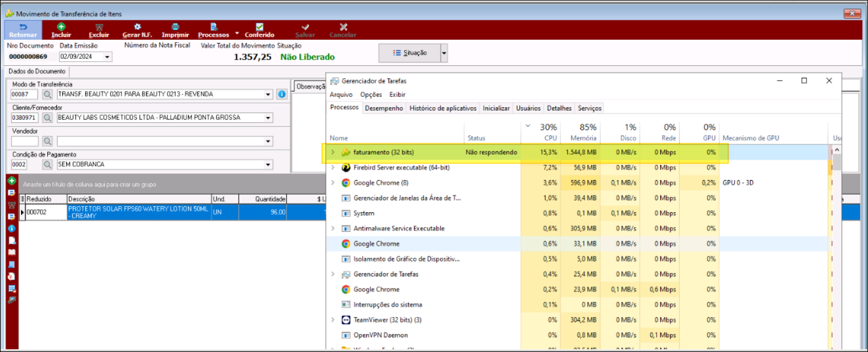Click the green plus icon in the left sidebar
This screenshot has height=352, width=868.
[x=12, y=181]
